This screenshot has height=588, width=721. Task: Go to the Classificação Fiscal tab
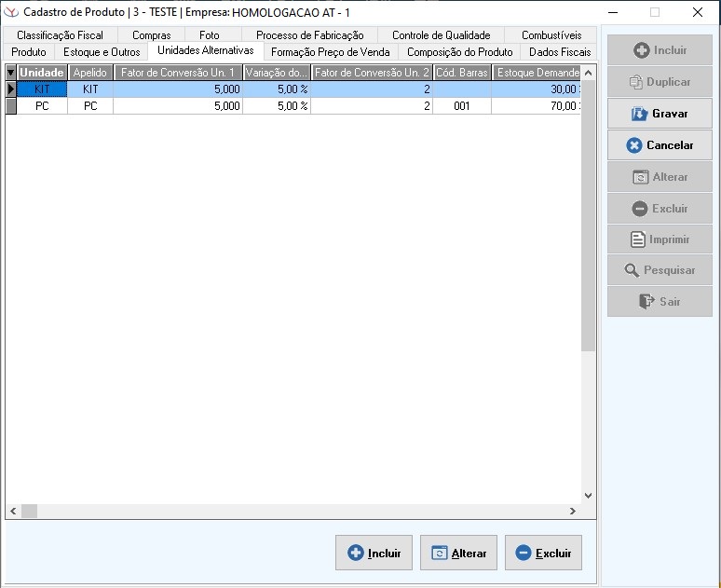60,35
